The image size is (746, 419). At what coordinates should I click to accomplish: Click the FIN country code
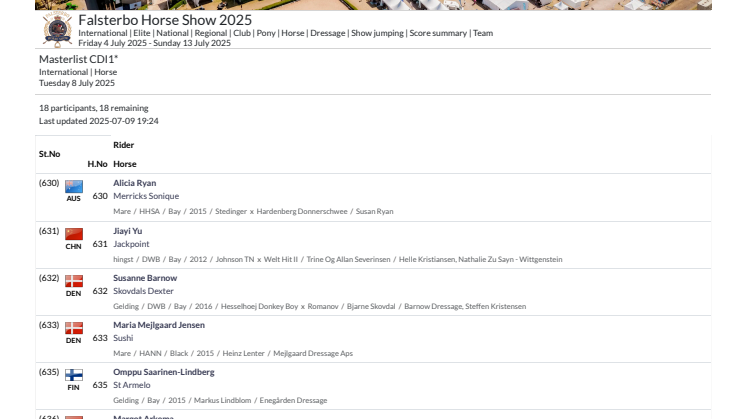pos(73,388)
